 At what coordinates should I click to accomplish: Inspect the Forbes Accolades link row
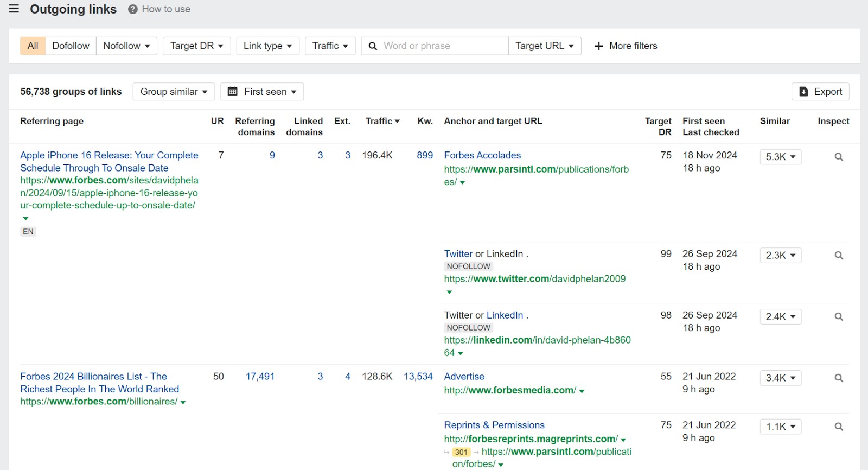(x=839, y=157)
